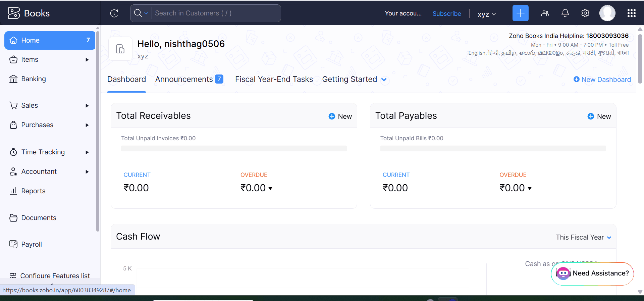The image size is (644, 301).
Task: Click New in Total Payables
Action: coord(599,116)
